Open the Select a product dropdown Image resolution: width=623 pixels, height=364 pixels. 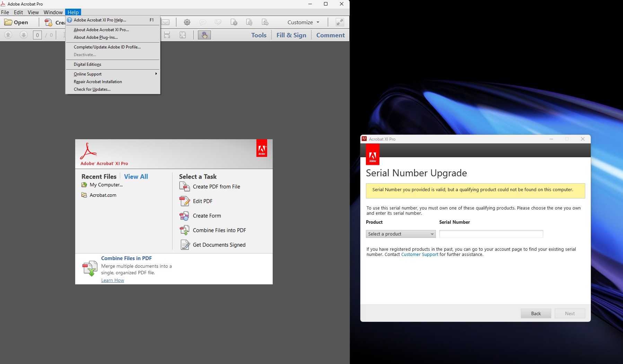(401, 234)
